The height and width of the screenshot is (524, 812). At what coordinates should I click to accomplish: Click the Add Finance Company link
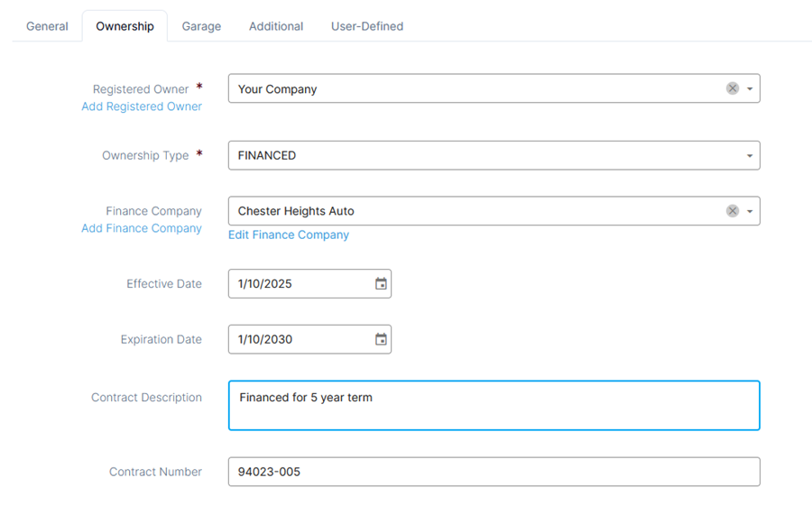pos(142,228)
